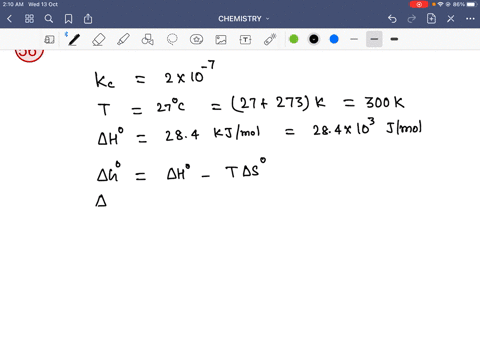
Task: Select the medium stroke width
Action: pos(374,39)
